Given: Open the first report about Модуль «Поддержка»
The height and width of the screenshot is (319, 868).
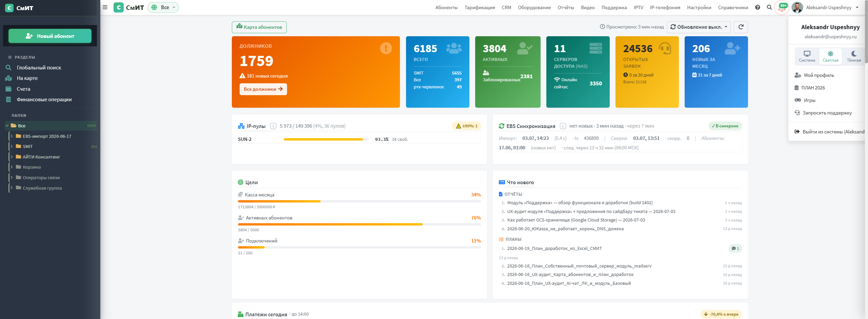Looking at the screenshot, I should tap(580, 203).
